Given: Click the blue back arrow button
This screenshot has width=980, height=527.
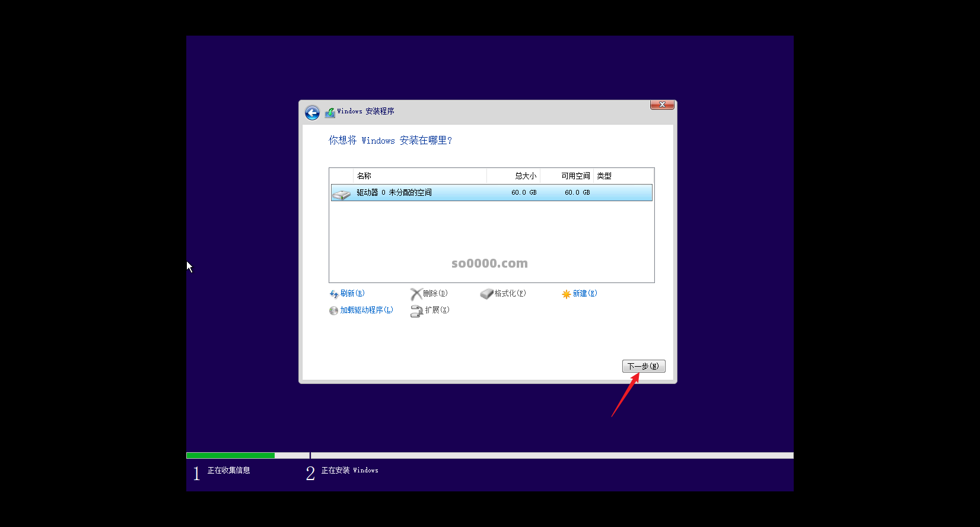Looking at the screenshot, I should click(x=312, y=113).
